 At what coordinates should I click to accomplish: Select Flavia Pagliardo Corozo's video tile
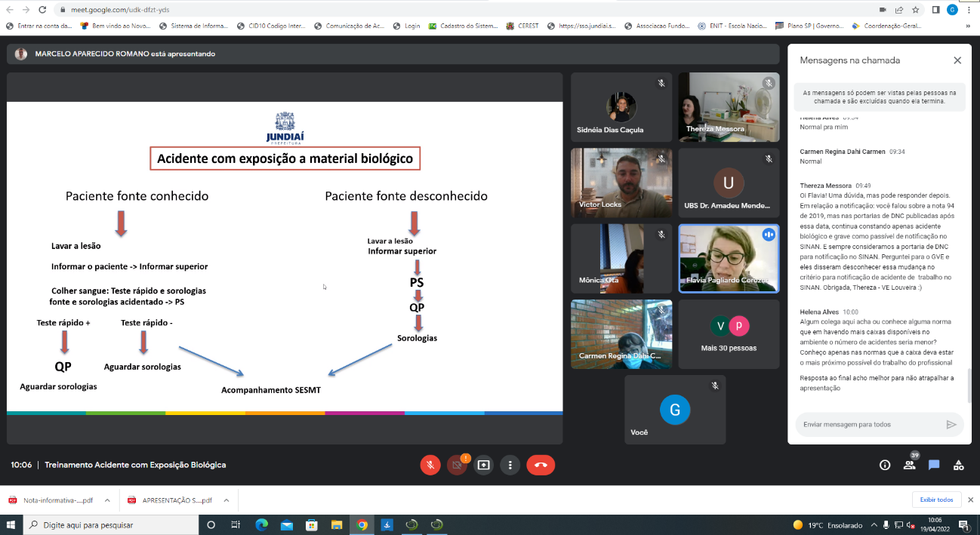coord(729,258)
